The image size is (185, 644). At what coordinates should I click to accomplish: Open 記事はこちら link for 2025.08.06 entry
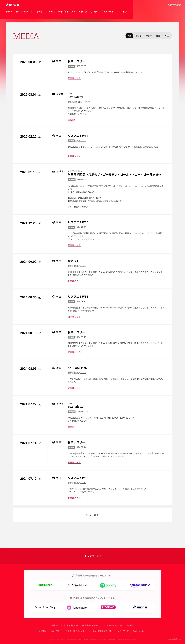tap(74, 78)
